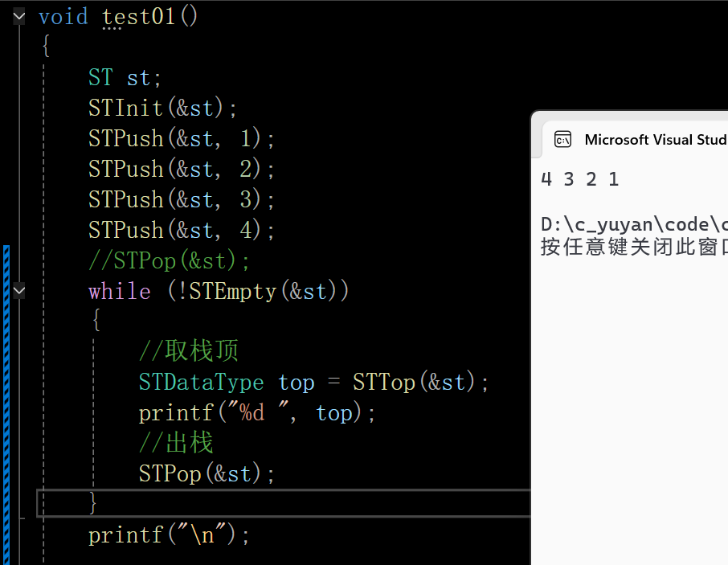The width and height of the screenshot is (728, 565).
Task: Click the 'STDataType' type name
Action: [x=201, y=383]
